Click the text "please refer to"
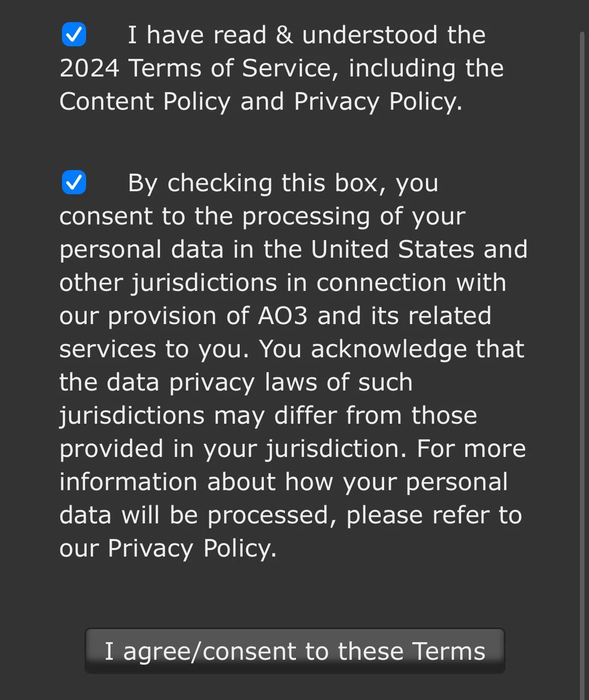Image resolution: width=589 pixels, height=700 pixels. (x=434, y=515)
